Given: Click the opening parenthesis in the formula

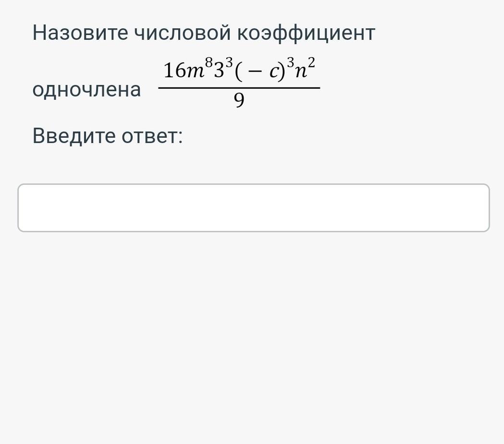Looking at the screenshot, I should (239, 71).
